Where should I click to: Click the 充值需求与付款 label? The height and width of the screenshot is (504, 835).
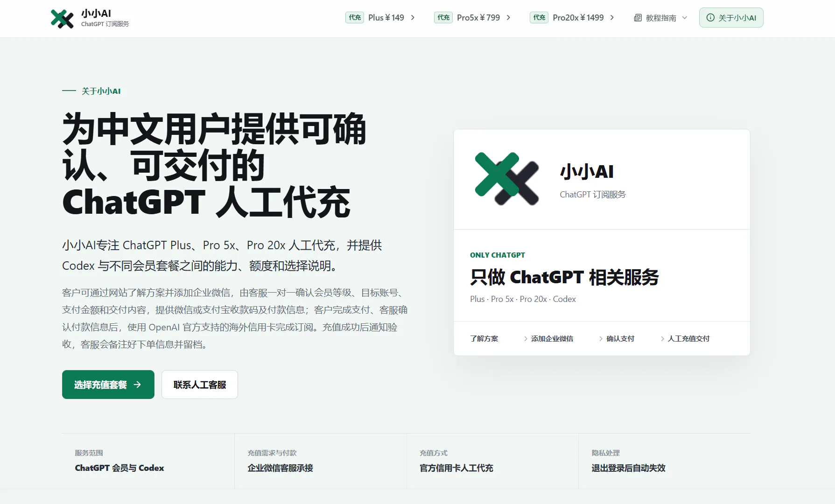pyautogui.click(x=272, y=453)
